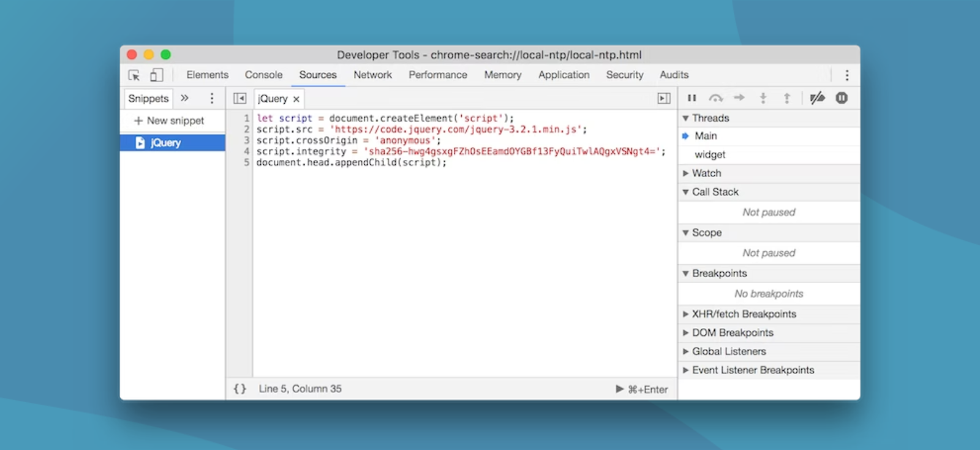Run snippet with the play button
Viewport: 980px width, 450px height.
[619, 389]
